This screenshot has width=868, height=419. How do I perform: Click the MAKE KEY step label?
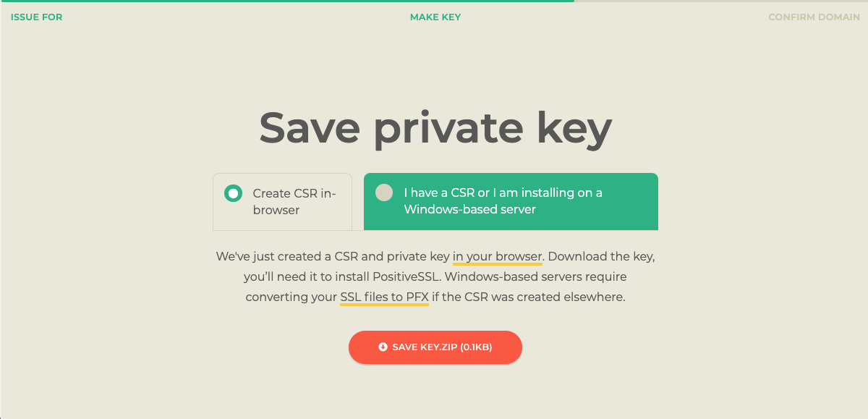pos(435,17)
